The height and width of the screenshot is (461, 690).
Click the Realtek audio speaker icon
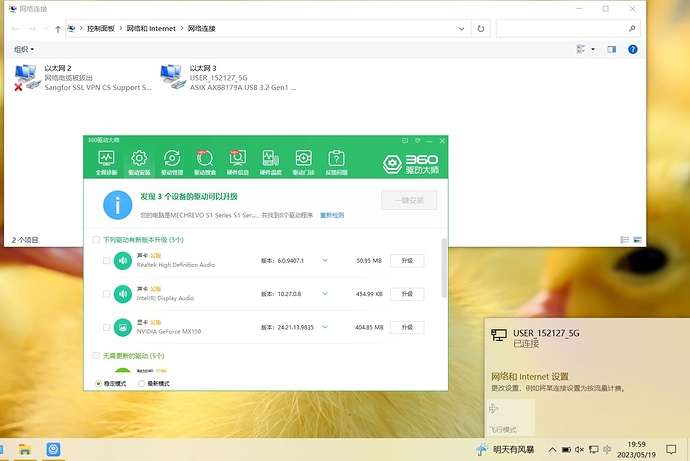tap(123, 260)
